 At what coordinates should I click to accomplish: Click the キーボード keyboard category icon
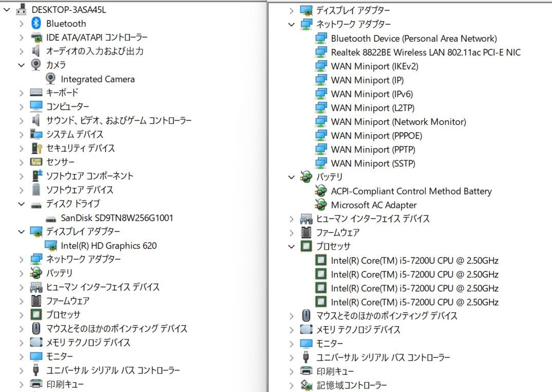[36, 93]
